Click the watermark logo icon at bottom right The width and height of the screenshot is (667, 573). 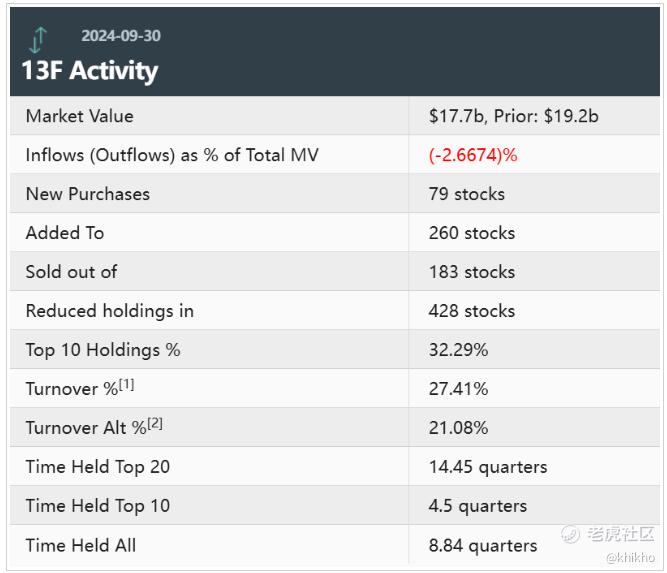[x=572, y=535]
